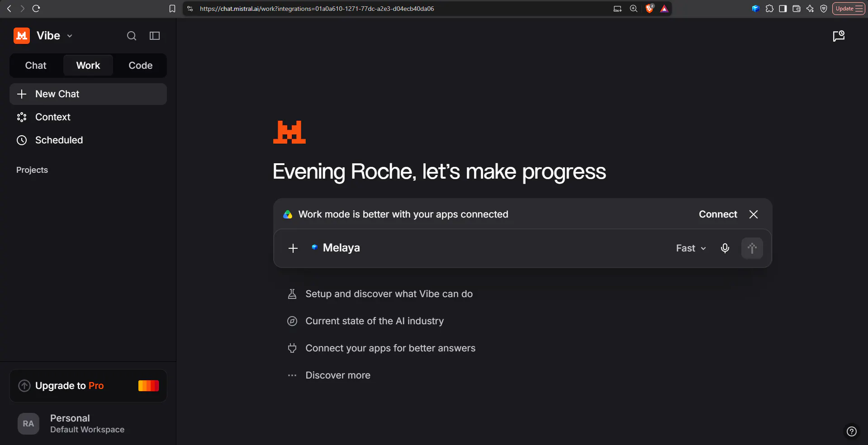Bookmark this page with the bookmark icon
The width and height of the screenshot is (868, 445).
[172, 9]
